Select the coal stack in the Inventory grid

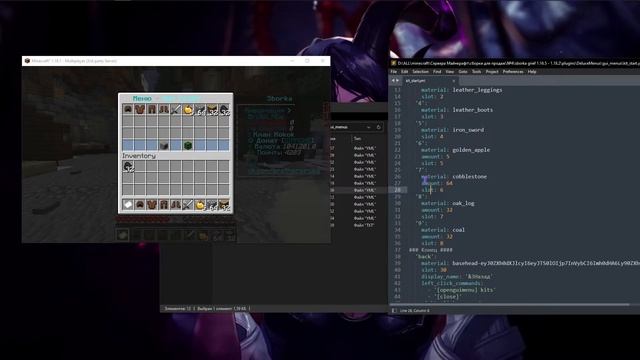(128, 166)
